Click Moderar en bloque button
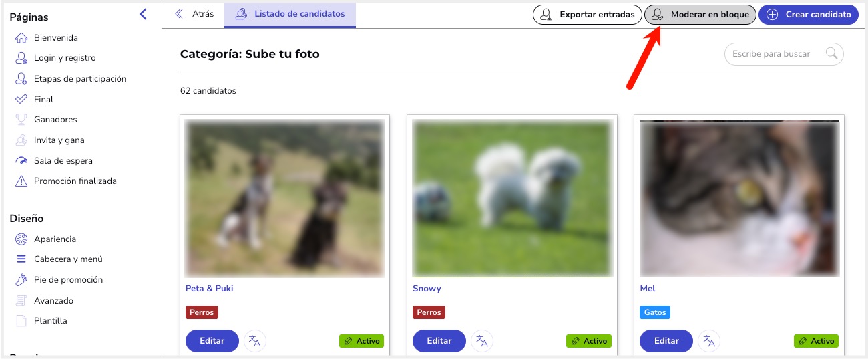 (700, 15)
